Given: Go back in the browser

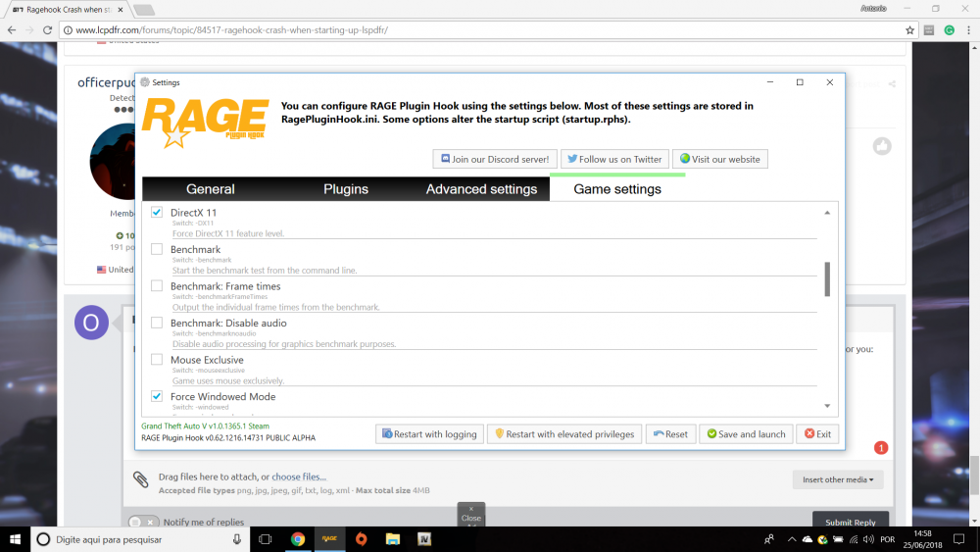Looking at the screenshot, I should 12,30.
